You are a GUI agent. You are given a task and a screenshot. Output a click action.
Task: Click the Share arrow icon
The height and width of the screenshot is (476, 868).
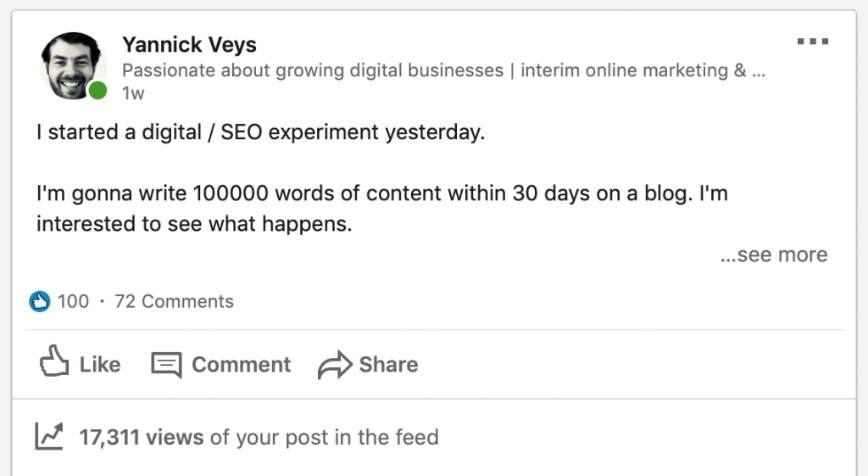click(335, 365)
